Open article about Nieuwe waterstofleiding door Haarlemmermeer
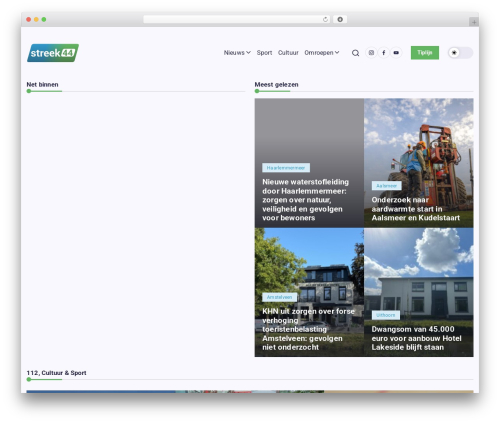500x423 pixels. coord(306,200)
